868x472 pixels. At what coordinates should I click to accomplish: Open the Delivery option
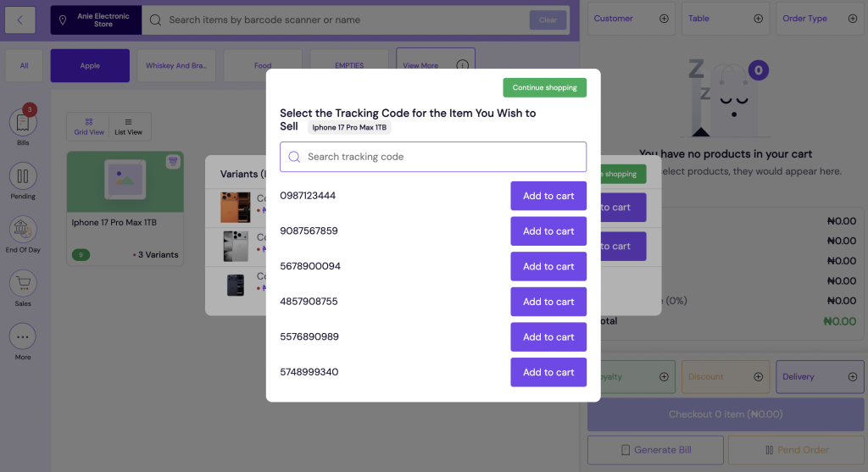coord(819,377)
